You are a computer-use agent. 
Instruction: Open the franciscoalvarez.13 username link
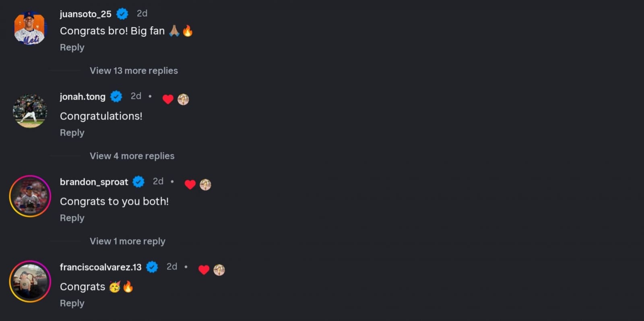click(x=101, y=267)
